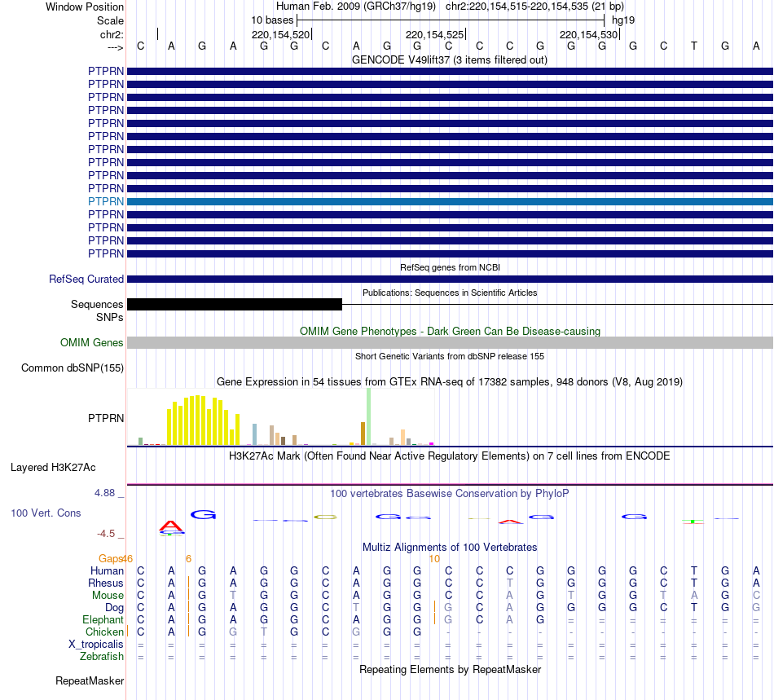Click the orange gap count 46
The height and width of the screenshot is (700, 774).
tap(127, 558)
